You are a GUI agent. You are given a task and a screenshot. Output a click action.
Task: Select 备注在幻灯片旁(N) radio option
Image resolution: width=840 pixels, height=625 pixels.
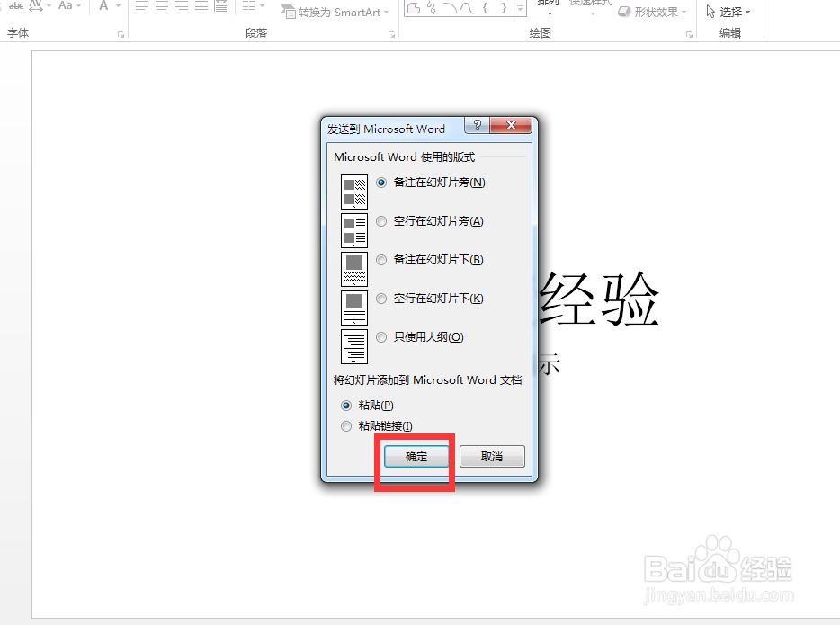point(431,183)
